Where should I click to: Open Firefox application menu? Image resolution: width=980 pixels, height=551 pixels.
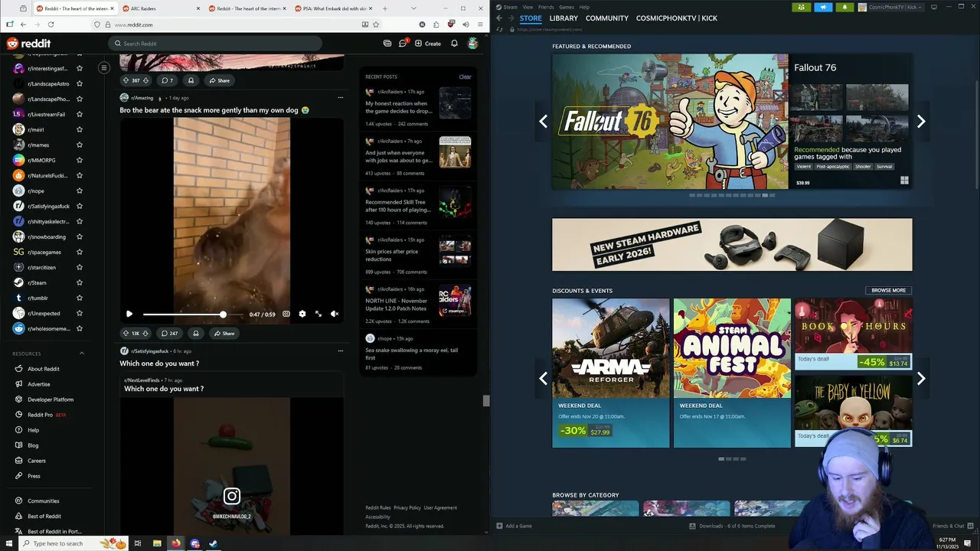[480, 24]
